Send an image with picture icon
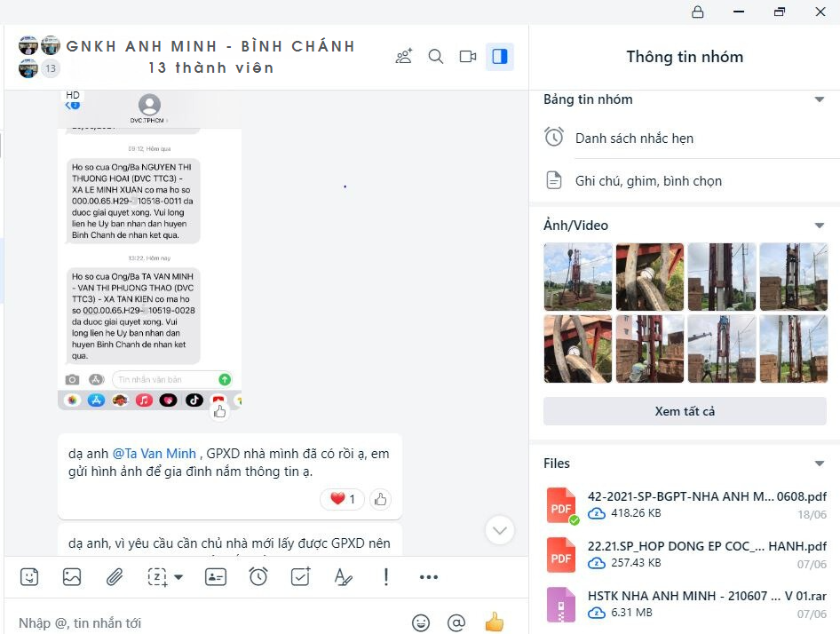The height and width of the screenshot is (634, 840). pos(72,577)
